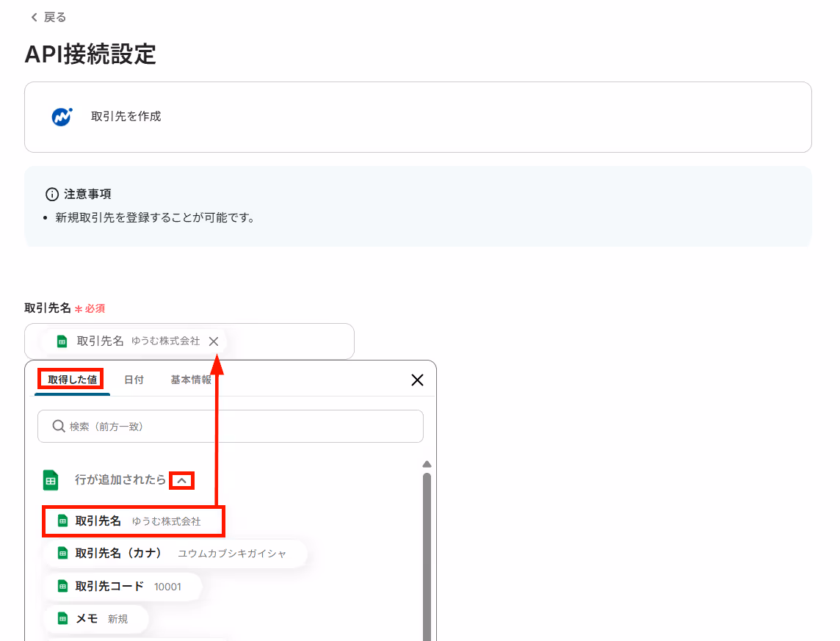Image resolution: width=840 pixels, height=641 pixels.
Task: Switch to the 日付 tab
Action: click(134, 380)
